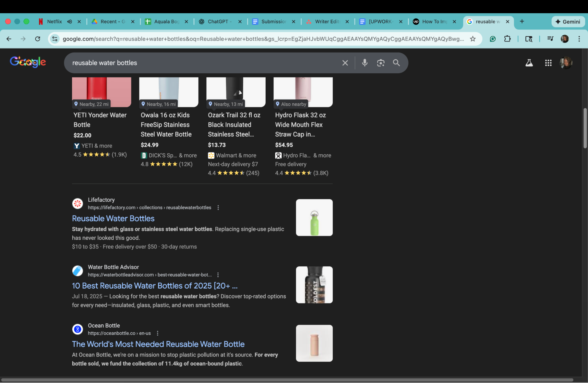Image resolution: width=588 pixels, height=383 pixels.
Task: Open more options for Ocean Bottle result
Action: (x=157, y=333)
